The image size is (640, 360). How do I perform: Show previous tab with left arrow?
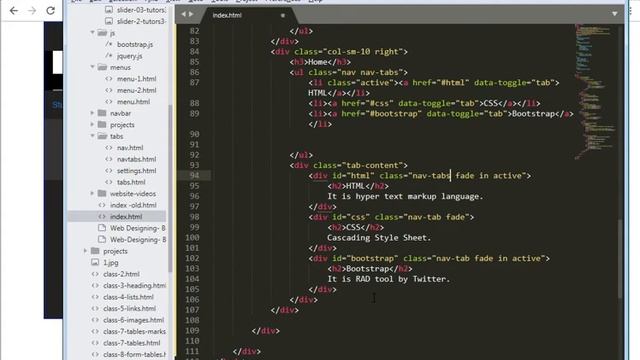click(x=183, y=14)
